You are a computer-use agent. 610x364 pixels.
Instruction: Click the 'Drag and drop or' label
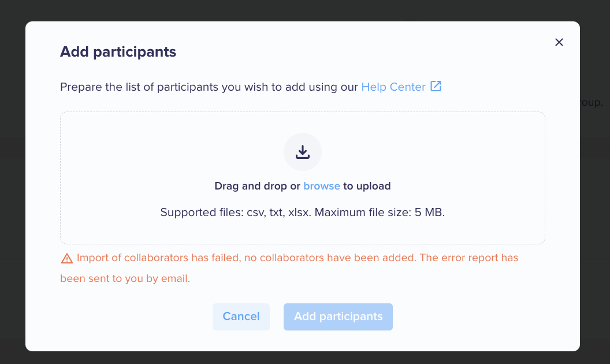click(257, 186)
